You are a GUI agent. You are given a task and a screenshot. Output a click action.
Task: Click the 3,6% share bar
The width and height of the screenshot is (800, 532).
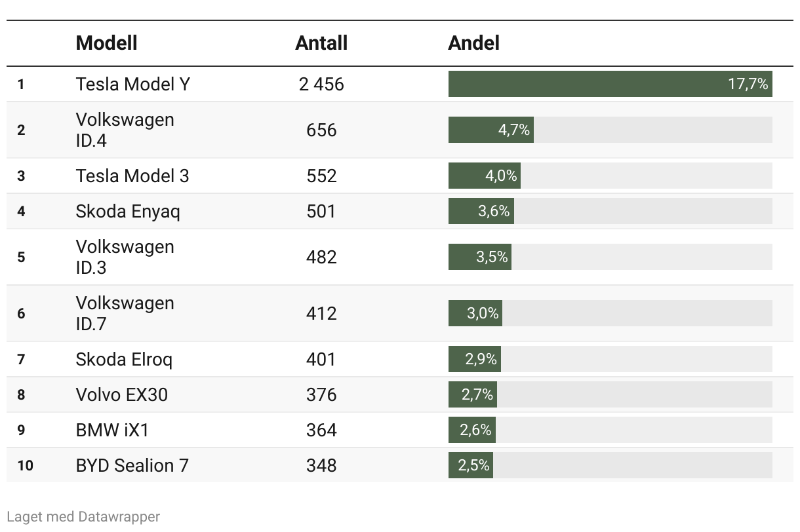pyautogui.click(x=481, y=211)
